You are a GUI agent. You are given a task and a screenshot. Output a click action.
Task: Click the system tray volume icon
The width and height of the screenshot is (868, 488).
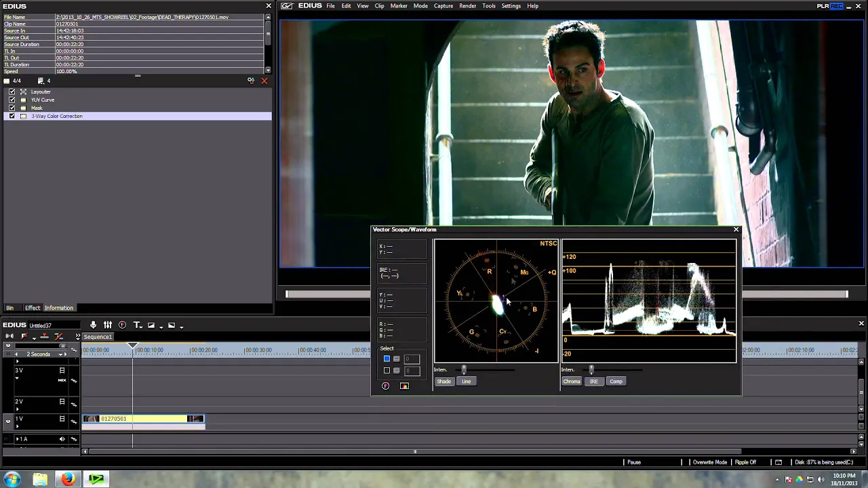tap(821, 479)
